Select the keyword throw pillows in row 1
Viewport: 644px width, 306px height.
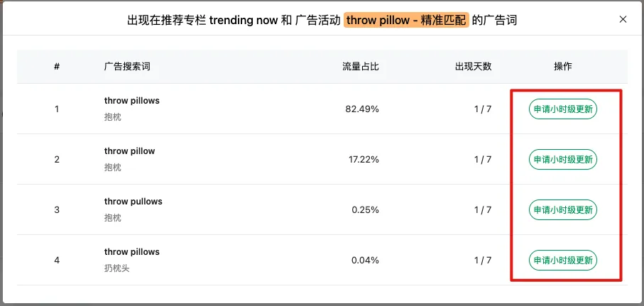(131, 101)
